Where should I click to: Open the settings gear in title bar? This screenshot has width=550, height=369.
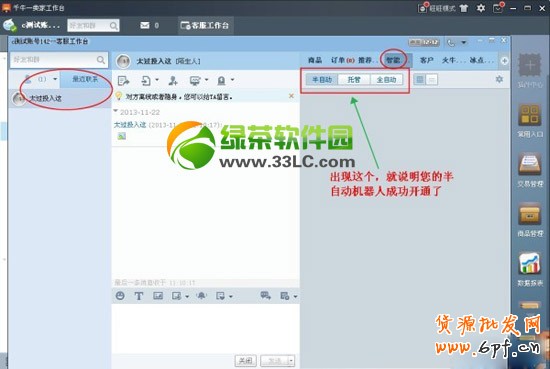(481, 8)
